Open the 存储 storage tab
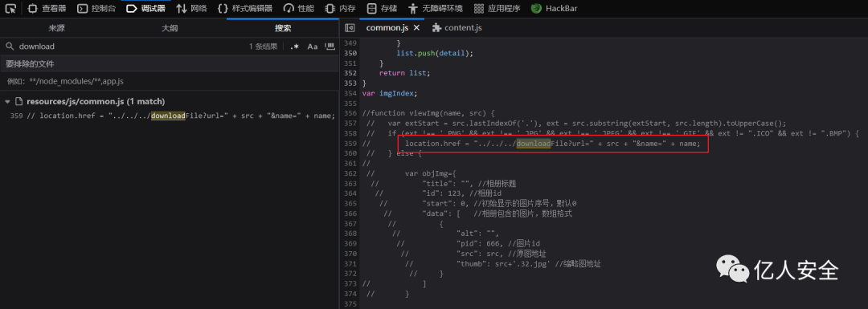 click(382, 8)
